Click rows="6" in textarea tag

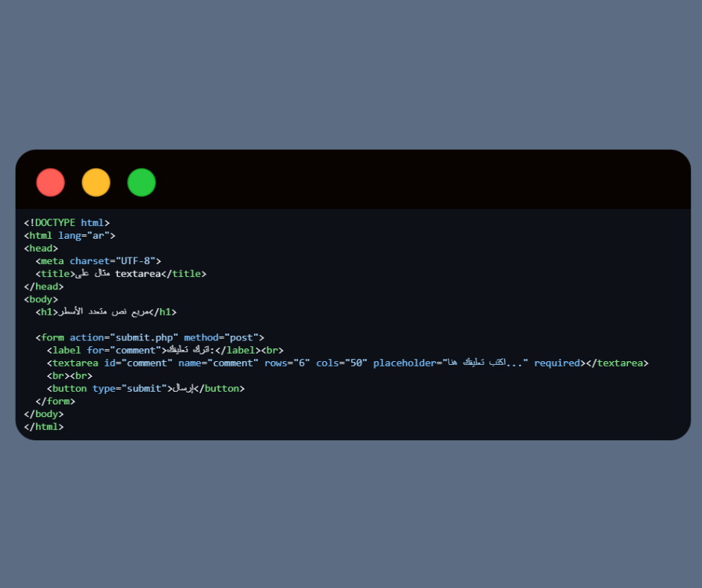pyautogui.click(x=287, y=363)
